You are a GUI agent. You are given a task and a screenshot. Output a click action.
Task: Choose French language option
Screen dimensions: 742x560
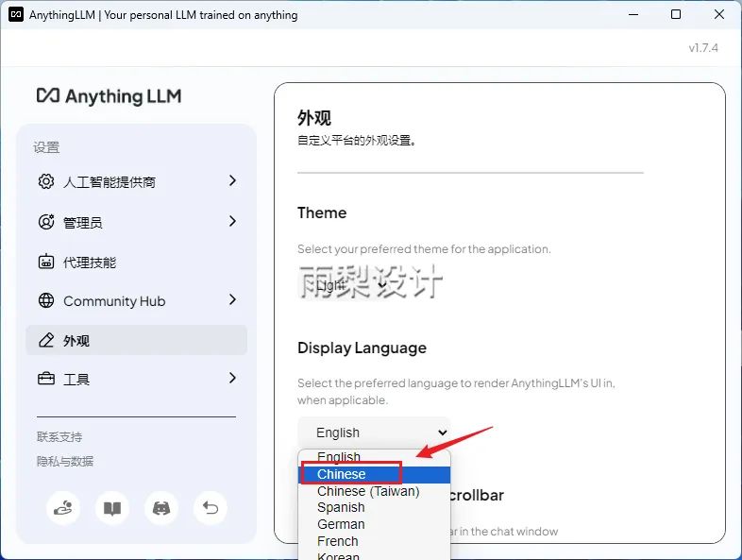375,541
